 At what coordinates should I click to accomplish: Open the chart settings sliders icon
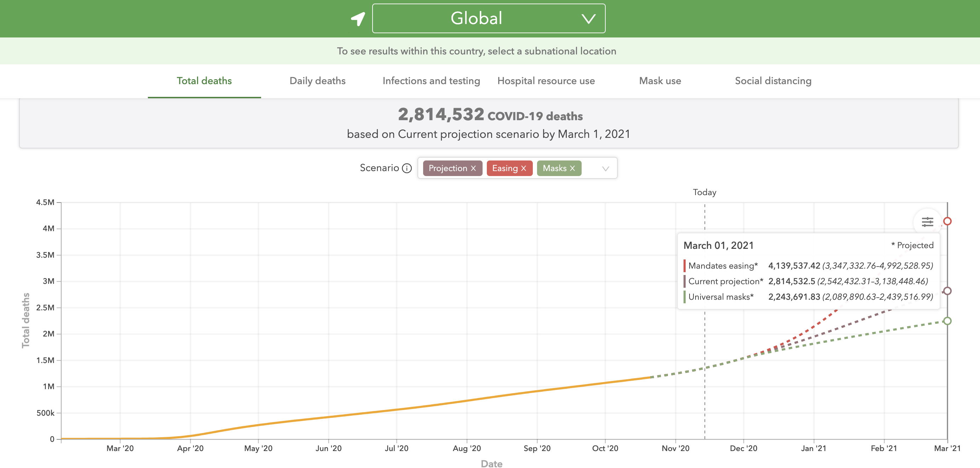point(927,222)
